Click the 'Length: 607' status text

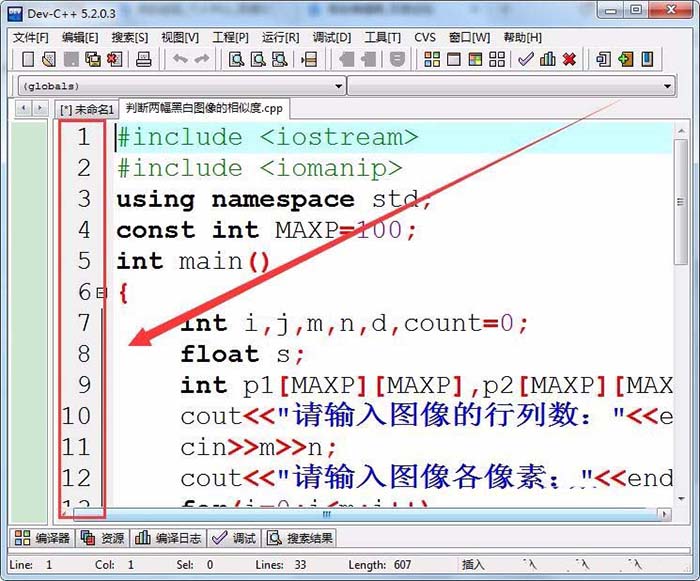pyautogui.click(x=380, y=565)
